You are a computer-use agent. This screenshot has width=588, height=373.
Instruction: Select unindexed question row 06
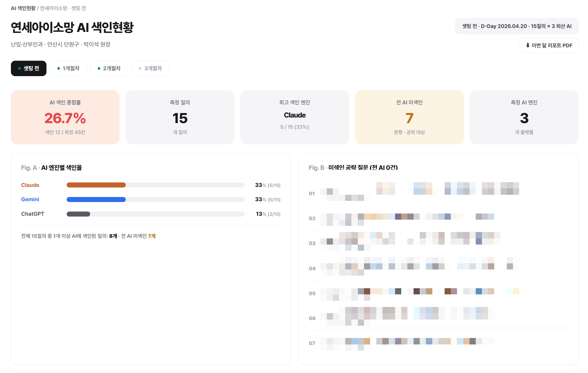pyautogui.click(x=439, y=318)
